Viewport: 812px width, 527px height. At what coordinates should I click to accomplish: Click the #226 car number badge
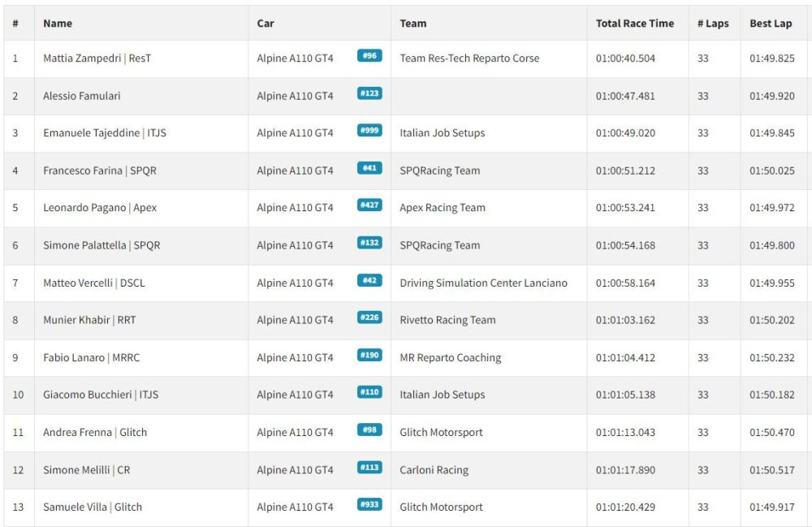[x=369, y=317]
